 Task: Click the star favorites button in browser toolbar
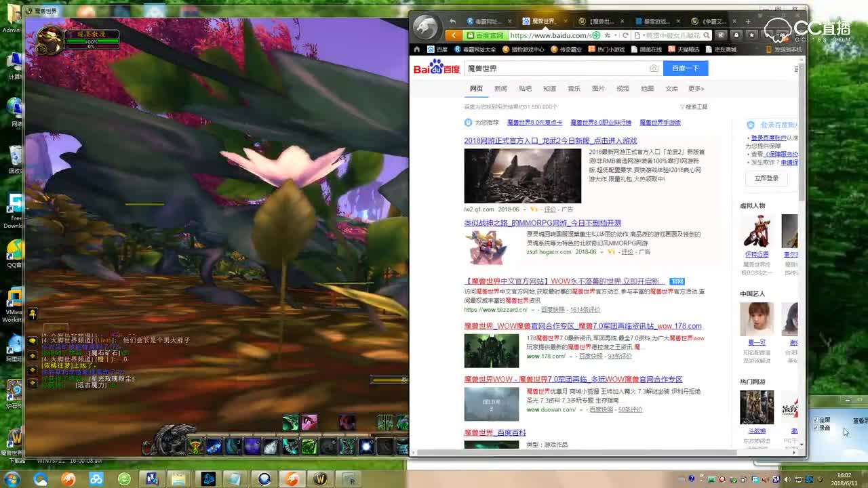pos(751,35)
